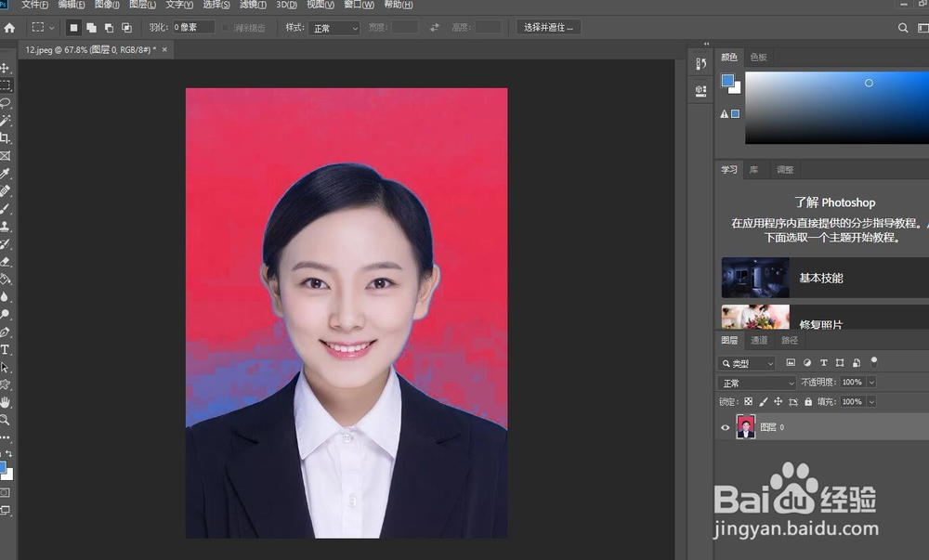Viewport: 929px width, 560px height.
Task: Open the 基本技能 tutorial
Action: pyautogui.click(x=820, y=278)
